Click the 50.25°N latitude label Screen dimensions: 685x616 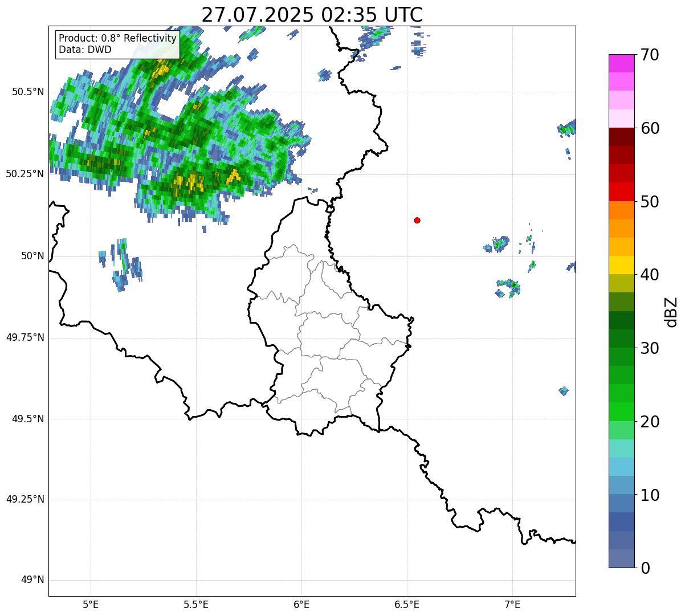[25, 174]
